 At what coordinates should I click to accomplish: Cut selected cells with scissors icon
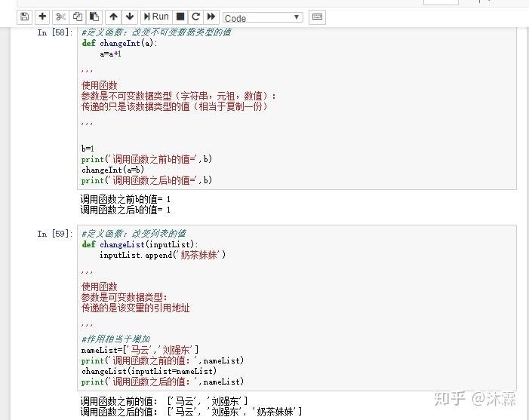point(60,17)
